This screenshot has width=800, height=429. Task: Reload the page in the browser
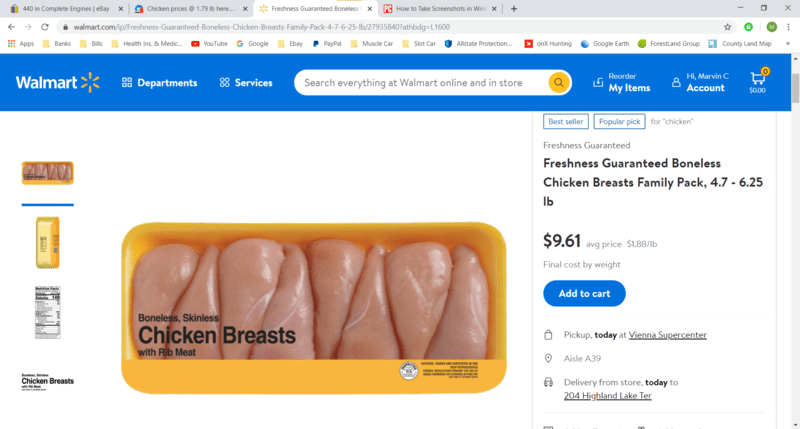(45, 27)
